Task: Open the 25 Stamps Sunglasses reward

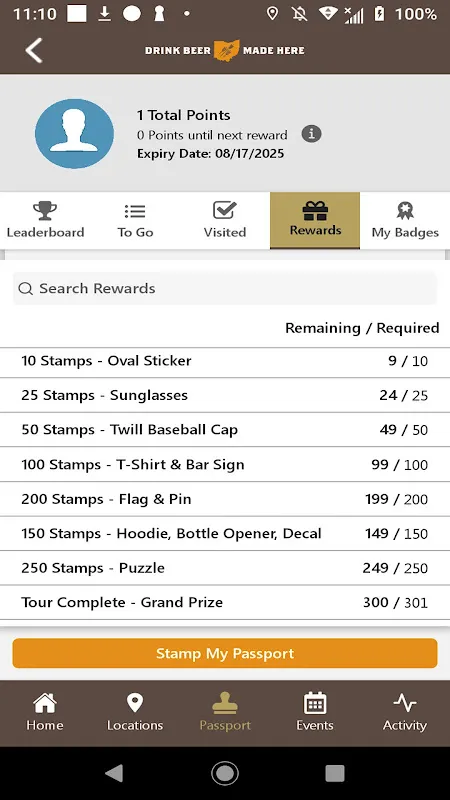Action: [x=225, y=395]
